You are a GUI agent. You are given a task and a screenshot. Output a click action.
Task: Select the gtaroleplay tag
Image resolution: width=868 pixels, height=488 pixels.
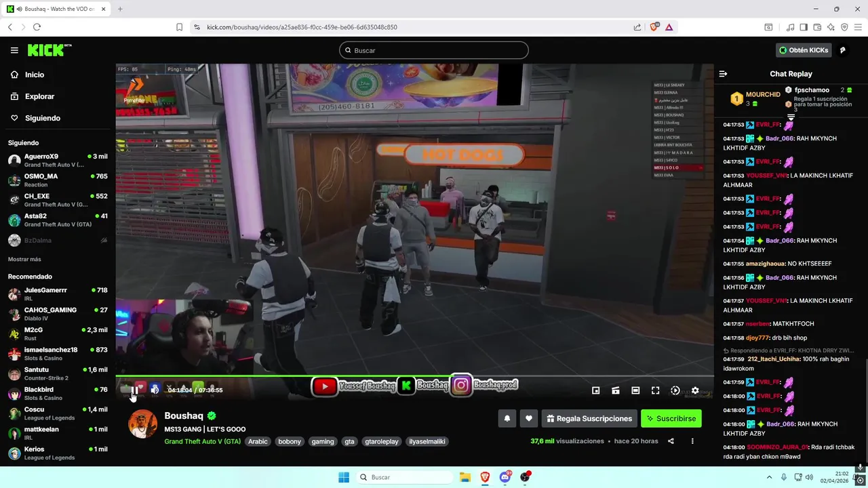point(382,441)
